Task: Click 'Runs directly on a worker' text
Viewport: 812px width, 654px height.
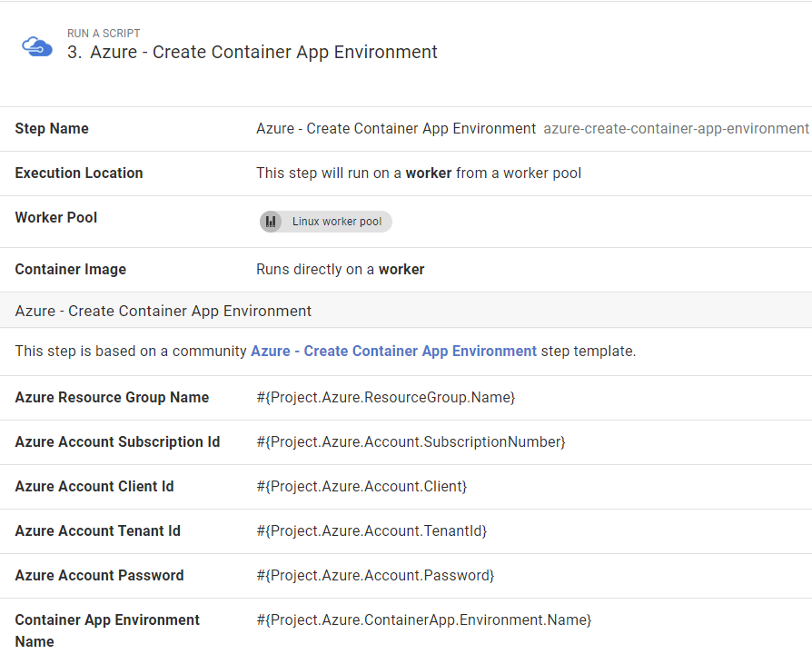Action: 341,269
